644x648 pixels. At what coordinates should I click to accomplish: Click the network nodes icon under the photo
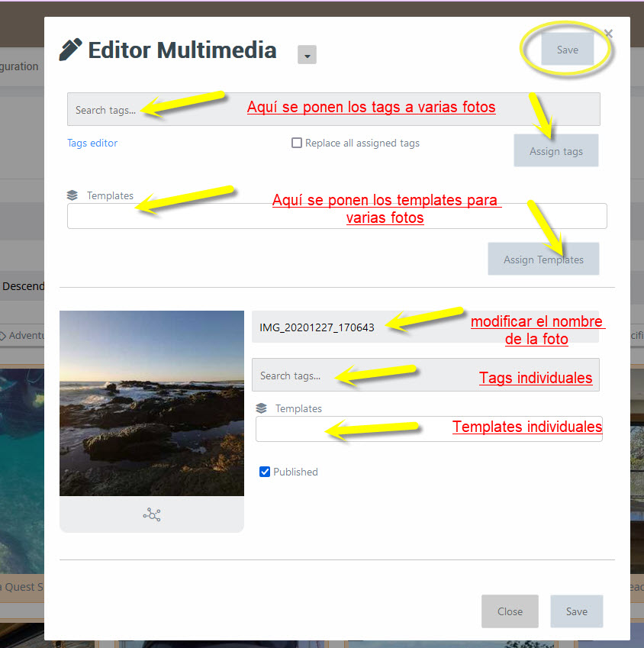(x=152, y=515)
